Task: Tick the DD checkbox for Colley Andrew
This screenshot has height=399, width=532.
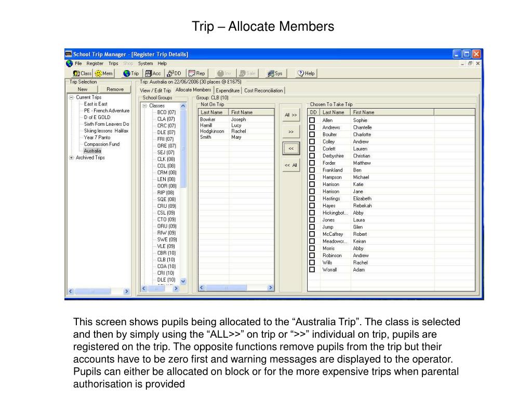Action: (x=312, y=141)
